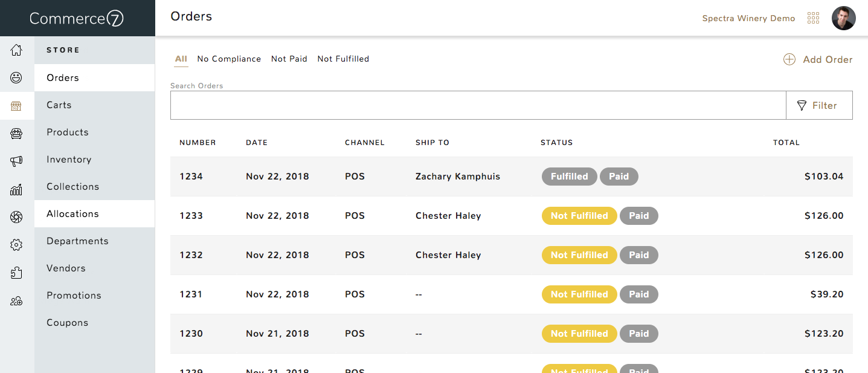
Task: Click the Not Fulfilled badge on order 1233
Action: click(x=579, y=216)
